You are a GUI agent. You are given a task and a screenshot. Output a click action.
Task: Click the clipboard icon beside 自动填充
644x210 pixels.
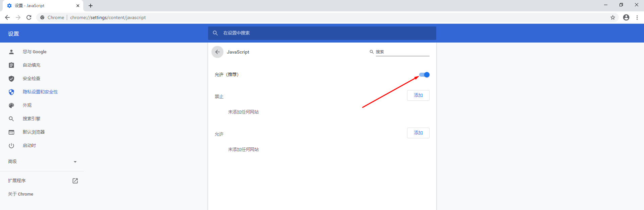click(11, 65)
